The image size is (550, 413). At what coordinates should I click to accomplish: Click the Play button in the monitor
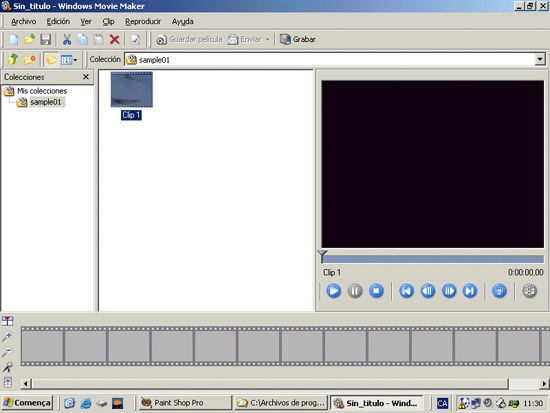pyautogui.click(x=333, y=291)
